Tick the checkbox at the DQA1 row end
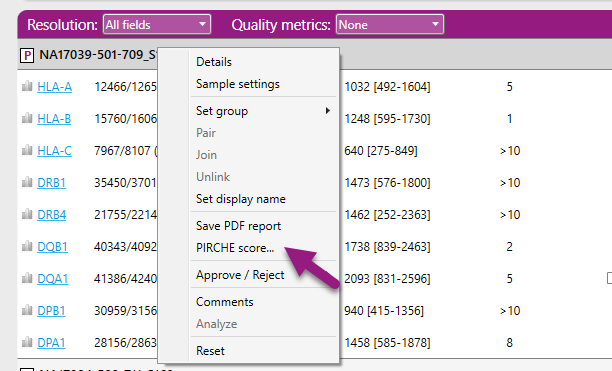Image resolution: width=612 pixels, height=371 pixels. [x=610, y=278]
